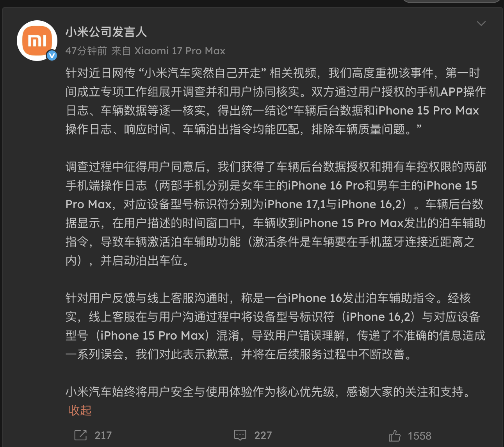This screenshot has width=504, height=447.
Task: Open the comment bubble icon
Action: (x=240, y=435)
